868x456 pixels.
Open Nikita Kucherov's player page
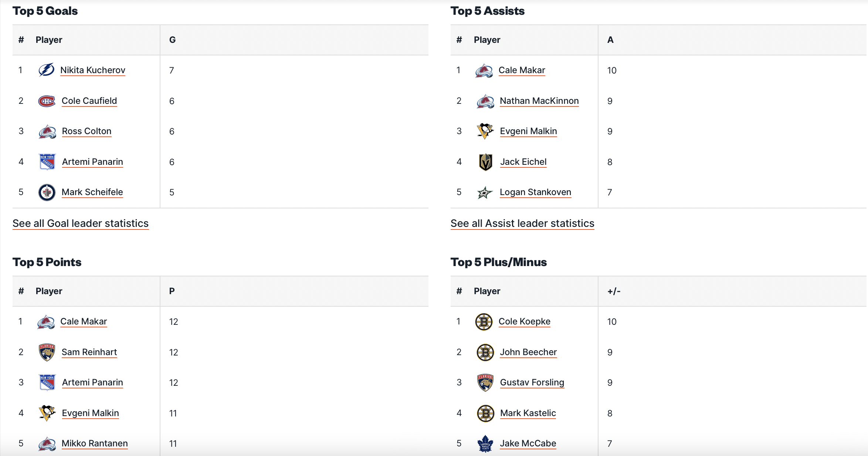pos(93,70)
